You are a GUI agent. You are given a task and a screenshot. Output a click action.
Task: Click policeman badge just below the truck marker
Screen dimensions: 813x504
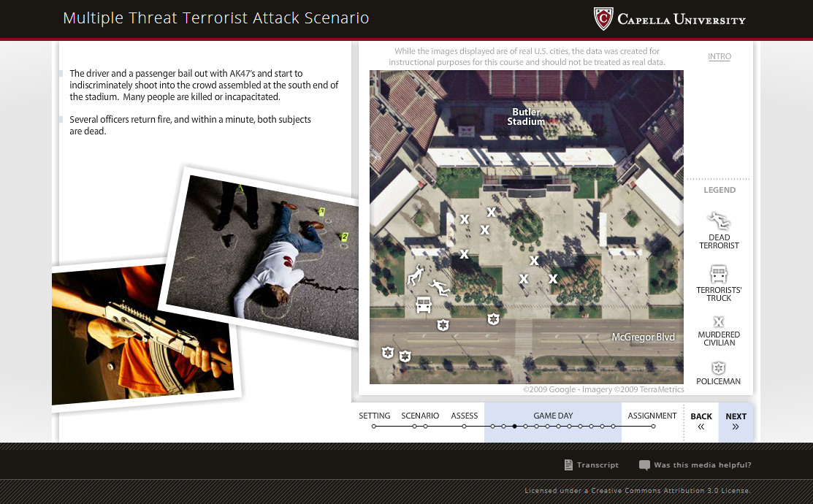[443, 325]
